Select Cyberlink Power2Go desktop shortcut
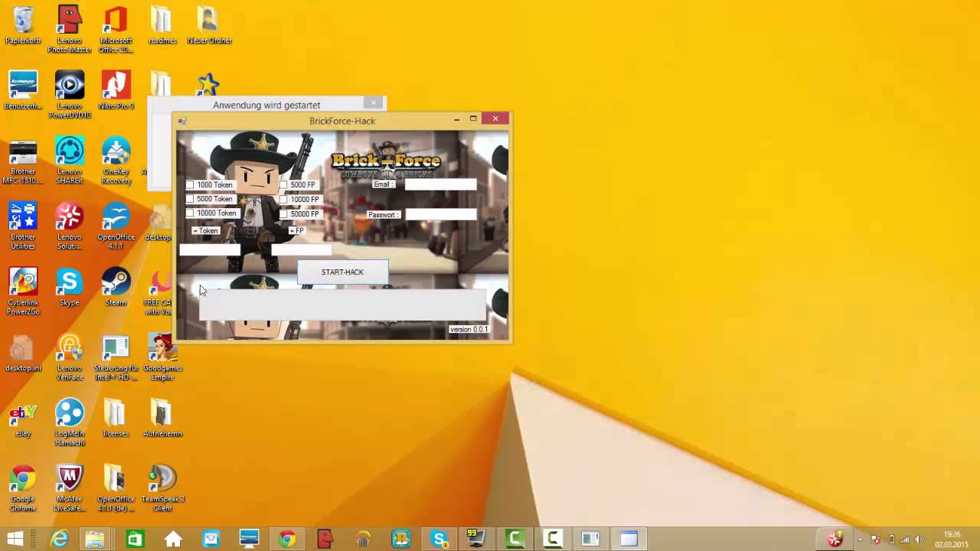 click(x=23, y=292)
